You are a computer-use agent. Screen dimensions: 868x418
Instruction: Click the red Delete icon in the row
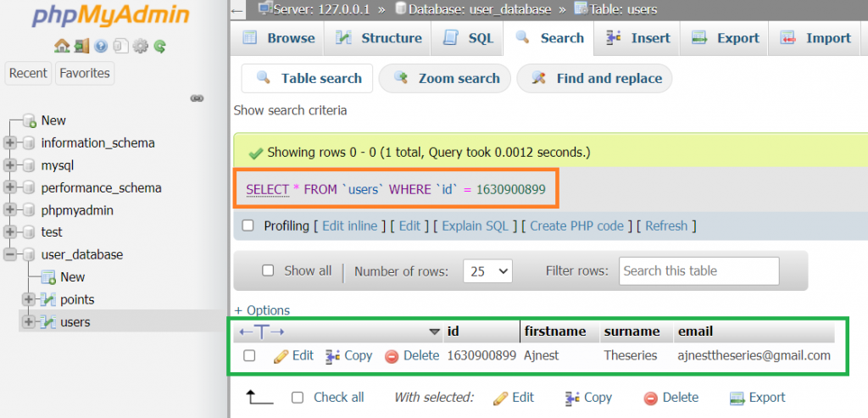coord(392,356)
